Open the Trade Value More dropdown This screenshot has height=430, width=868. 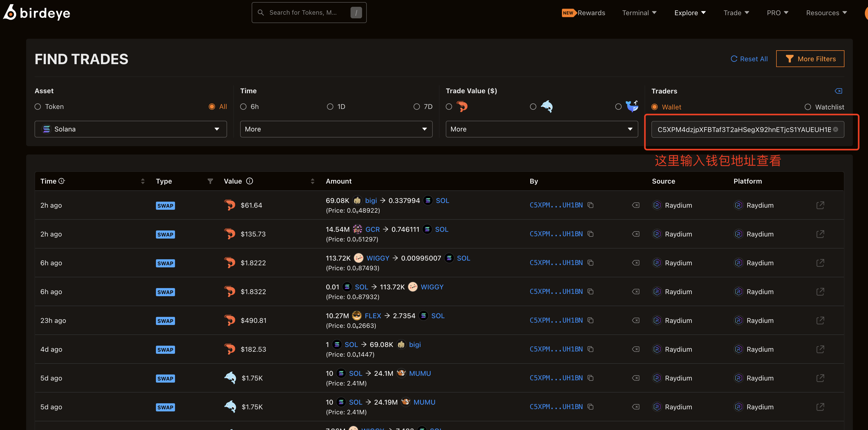(542, 129)
